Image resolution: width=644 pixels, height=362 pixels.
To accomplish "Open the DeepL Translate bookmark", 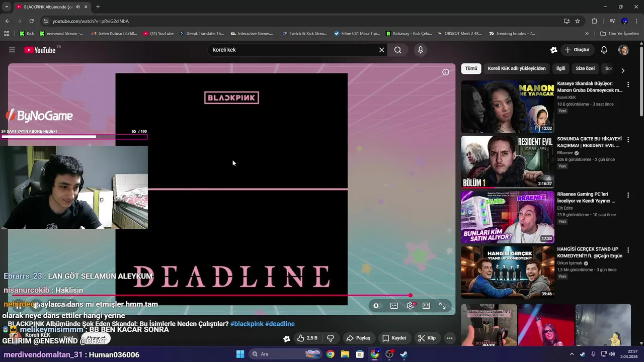I will pos(201,34).
